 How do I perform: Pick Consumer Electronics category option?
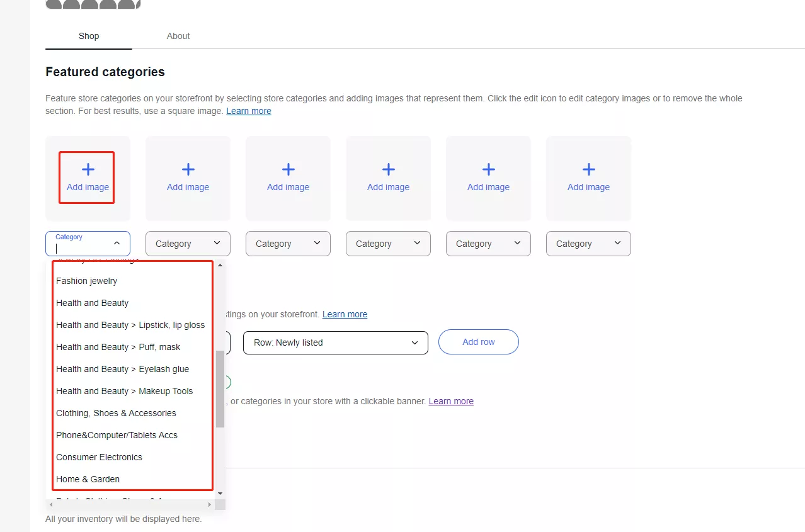pyautogui.click(x=100, y=457)
